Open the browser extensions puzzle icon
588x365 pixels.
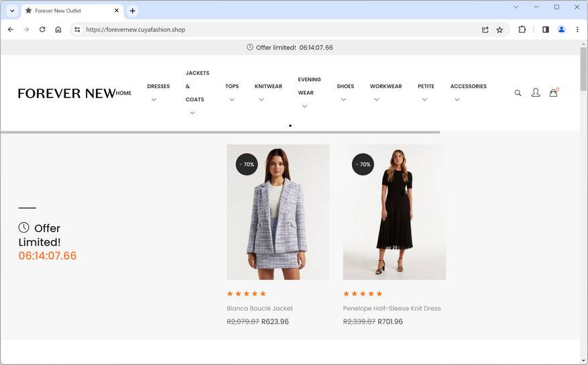(522, 30)
